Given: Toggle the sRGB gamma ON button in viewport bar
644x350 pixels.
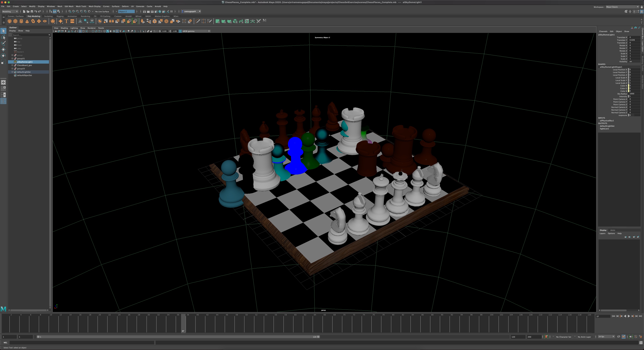Looking at the screenshot, I should tap(180, 31).
